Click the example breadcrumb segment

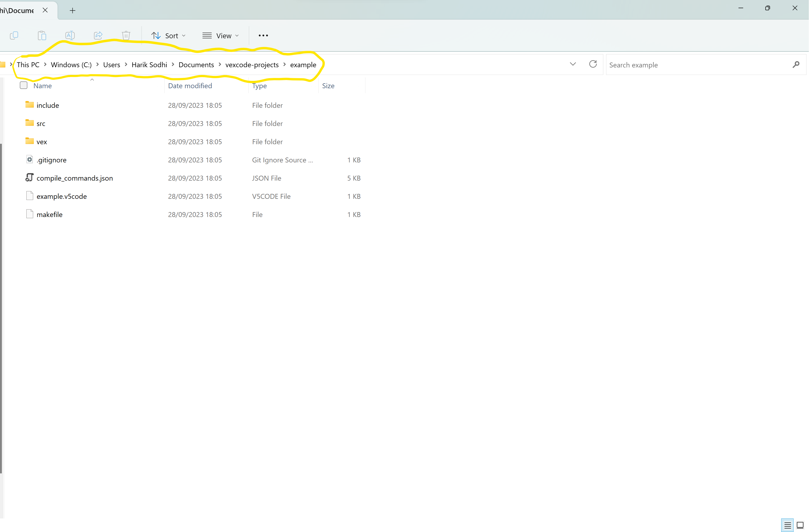pos(303,65)
